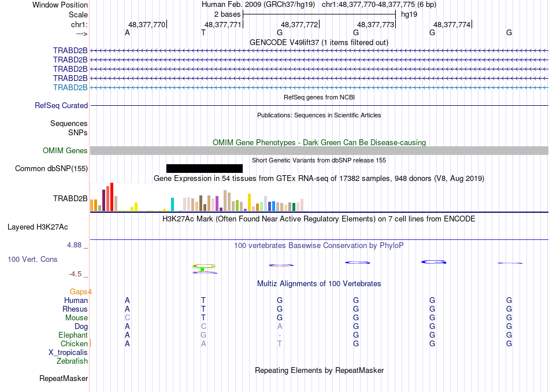The width and height of the screenshot is (549, 392).
Task: Click the faded G in Elephant row
Action: click(203, 335)
